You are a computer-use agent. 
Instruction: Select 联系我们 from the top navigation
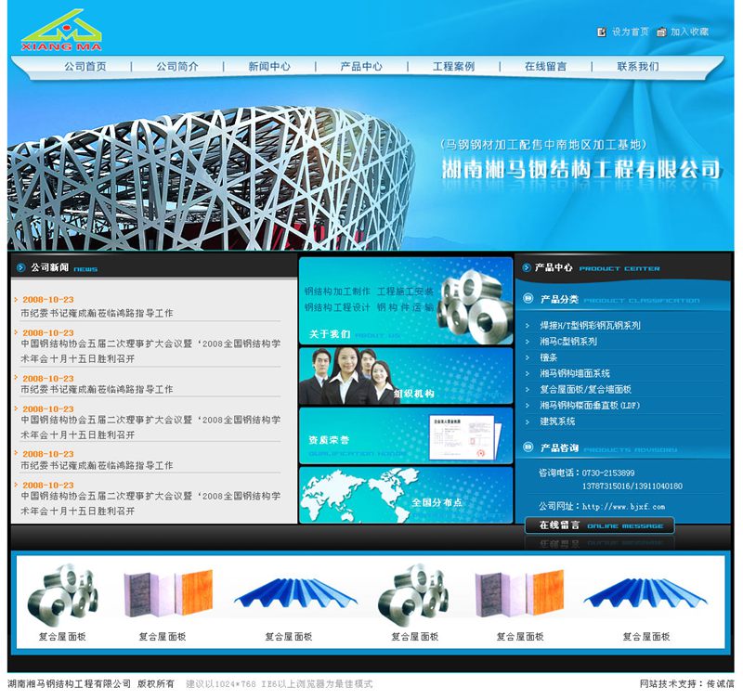coord(637,67)
